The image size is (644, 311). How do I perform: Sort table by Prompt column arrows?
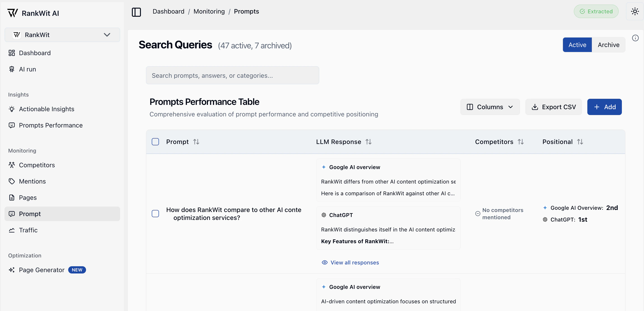click(196, 142)
